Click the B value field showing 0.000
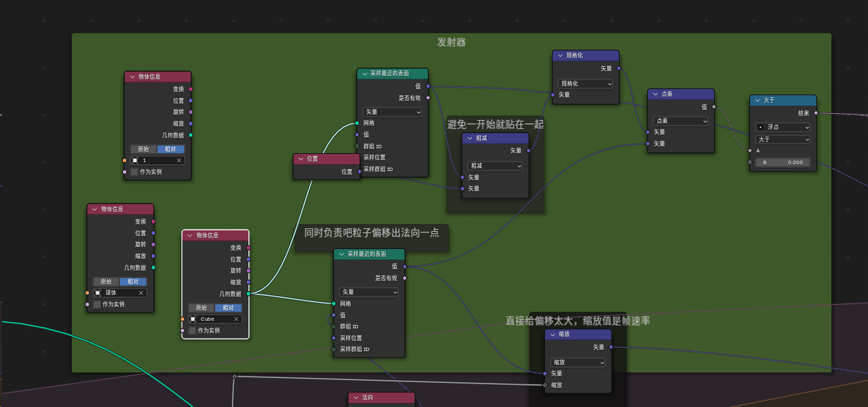 coord(783,162)
